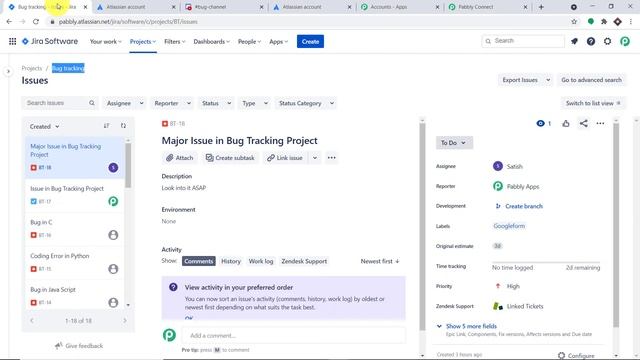
Task: Expand the arrow next to Link issue
Action: coord(315,158)
